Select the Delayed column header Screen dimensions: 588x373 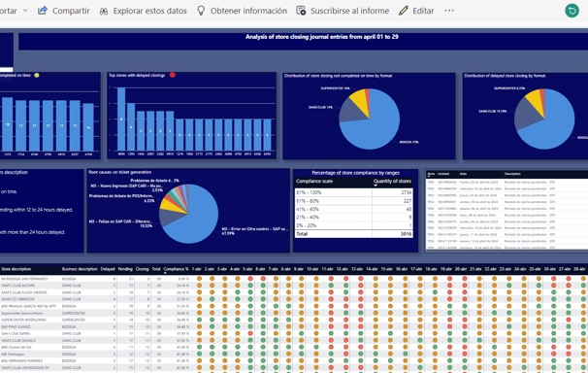[108, 269]
